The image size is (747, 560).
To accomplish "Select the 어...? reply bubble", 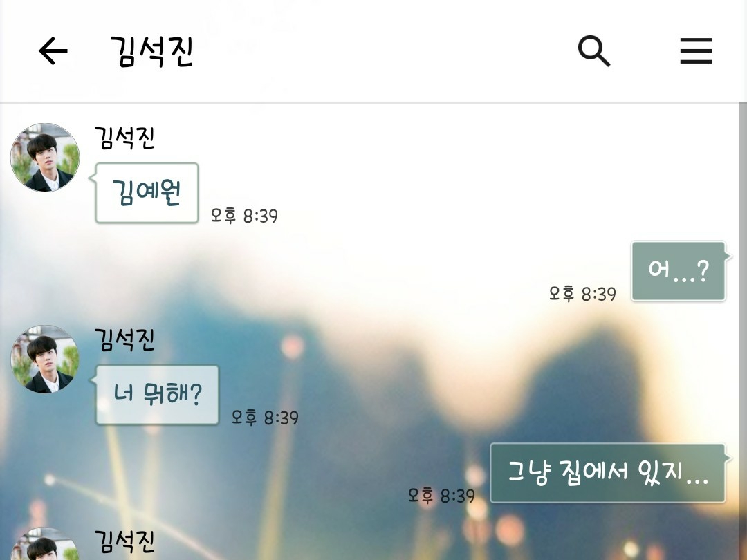I will pyautogui.click(x=679, y=272).
